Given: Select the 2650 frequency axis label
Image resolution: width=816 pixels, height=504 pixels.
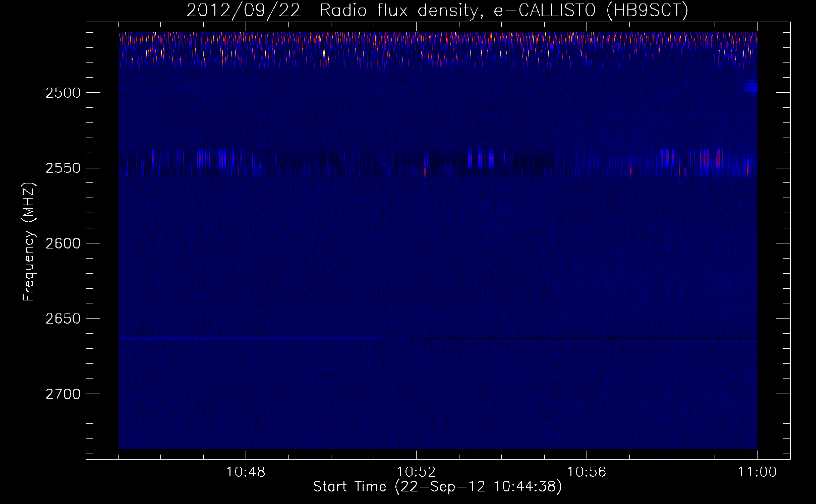Looking at the screenshot, I should coord(63,319).
